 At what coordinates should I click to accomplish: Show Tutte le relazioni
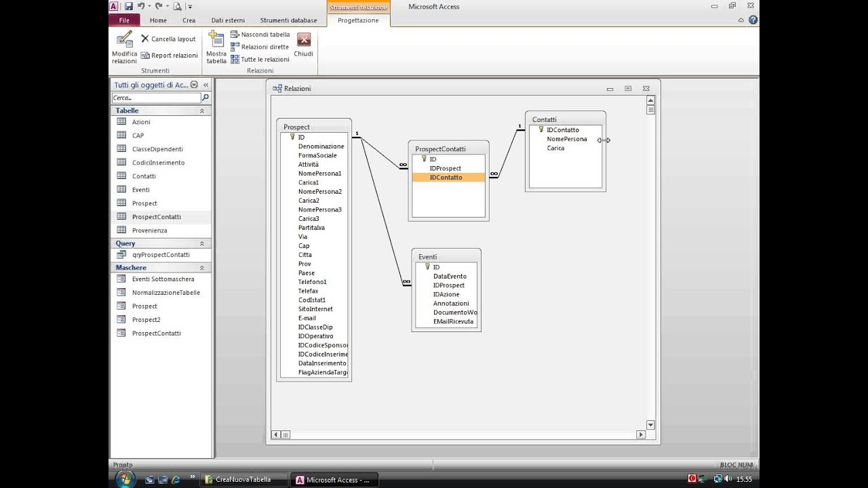[x=260, y=59]
